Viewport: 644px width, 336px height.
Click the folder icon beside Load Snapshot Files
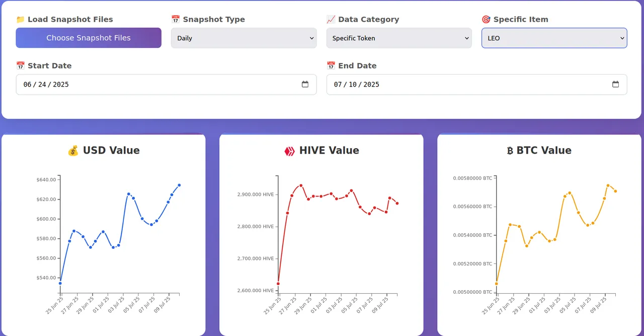click(20, 20)
